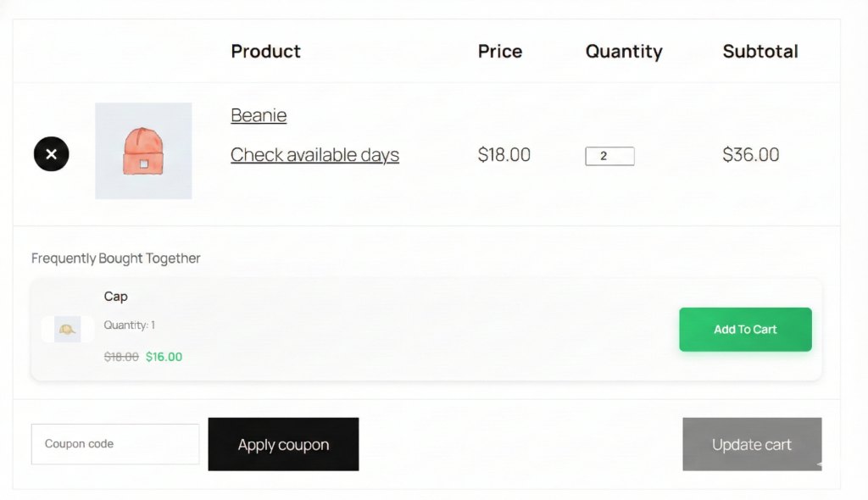Add the Cap to cart
The image size is (868, 500).
point(745,330)
